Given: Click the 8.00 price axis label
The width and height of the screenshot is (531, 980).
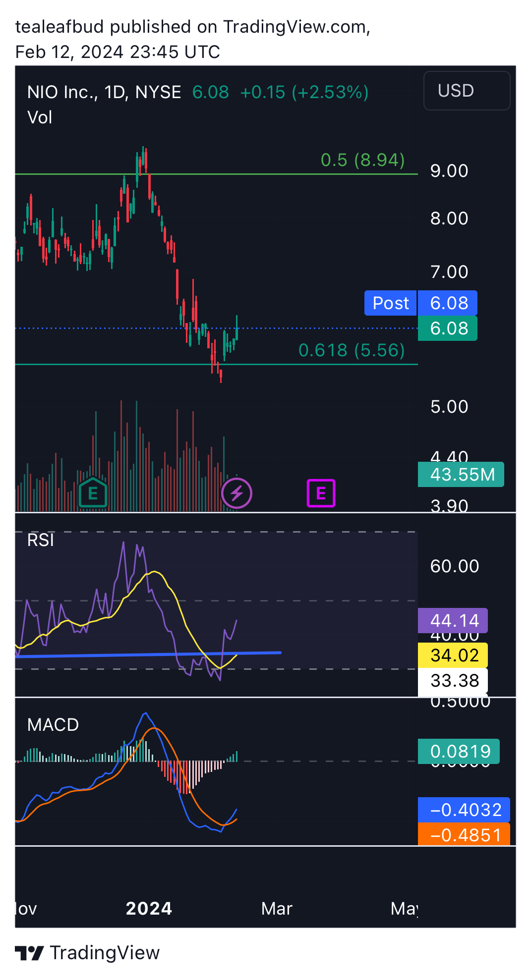Looking at the screenshot, I should [449, 218].
